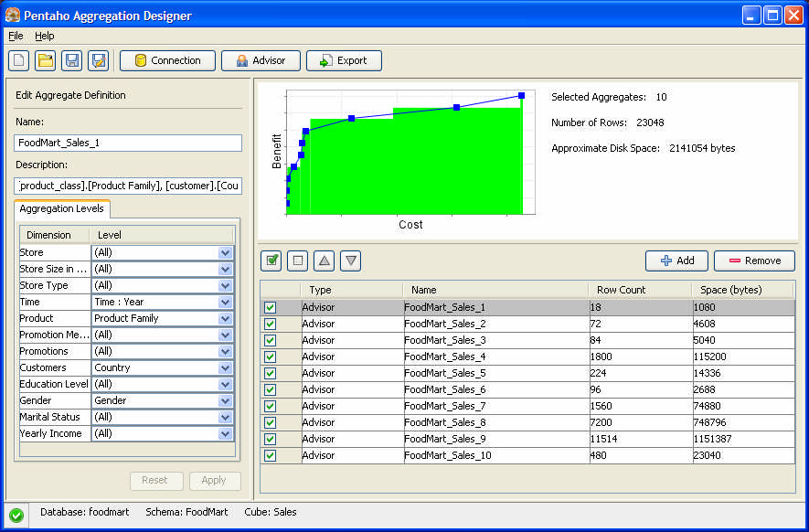Click the topmost blue point on chart
Image resolution: width=809 pixels, height=532 pixels.
[x=522, y=95]
